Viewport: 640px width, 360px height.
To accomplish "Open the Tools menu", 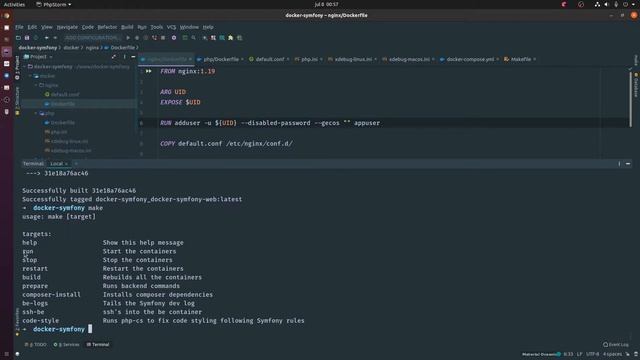I will pyautogui.click(x=156, y=27).
